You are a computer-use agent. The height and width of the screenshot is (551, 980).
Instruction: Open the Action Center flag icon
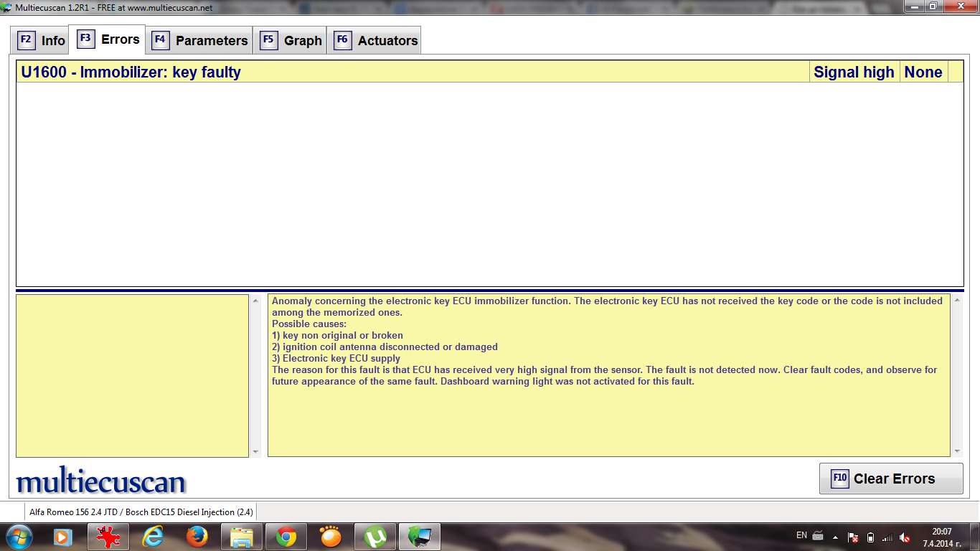tap(853, 537)
